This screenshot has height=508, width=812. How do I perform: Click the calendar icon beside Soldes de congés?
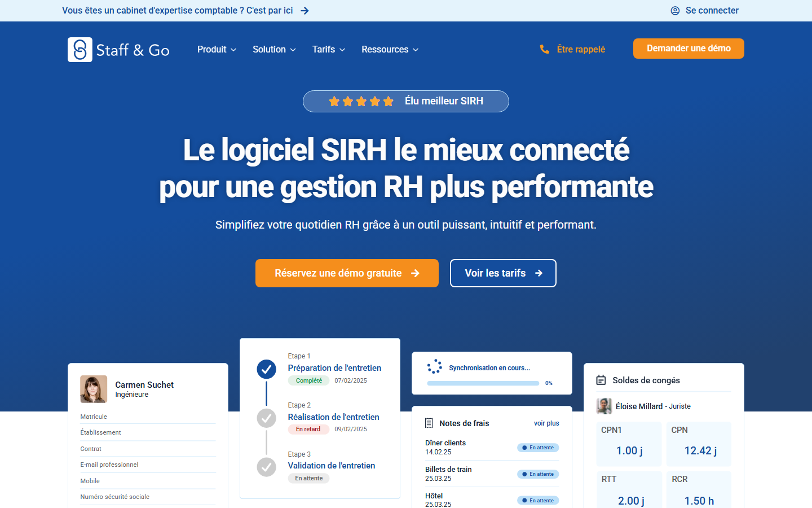coord(601,380)
